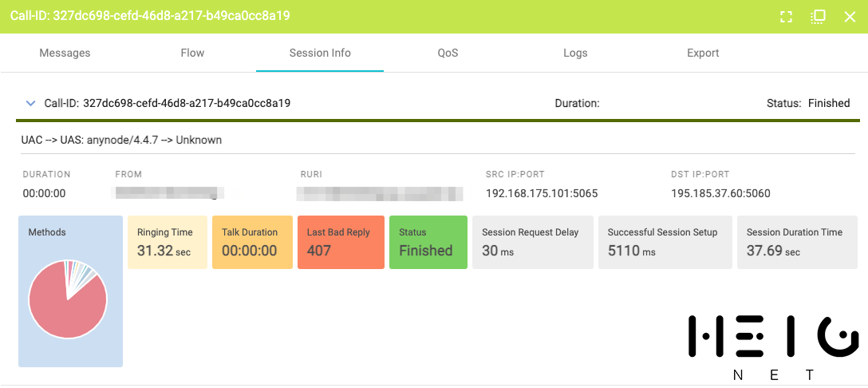Click the Talk Duration card
The height and width of the screenshot is (388, 868).
[251, 242]
